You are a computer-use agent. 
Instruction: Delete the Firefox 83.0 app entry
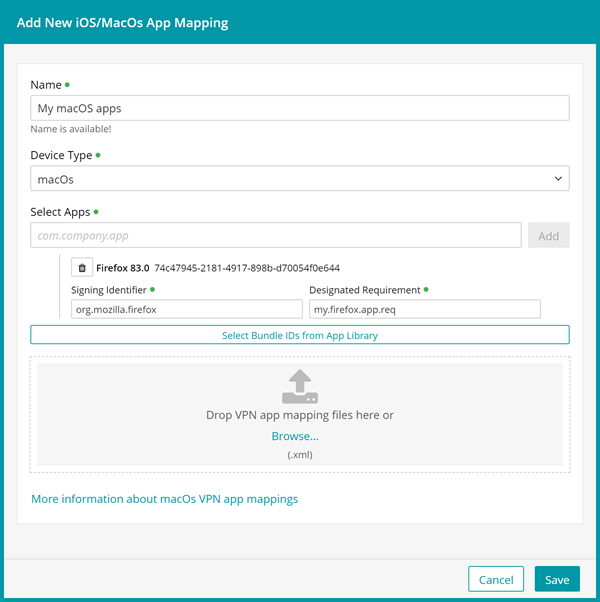tap(82, 268)
